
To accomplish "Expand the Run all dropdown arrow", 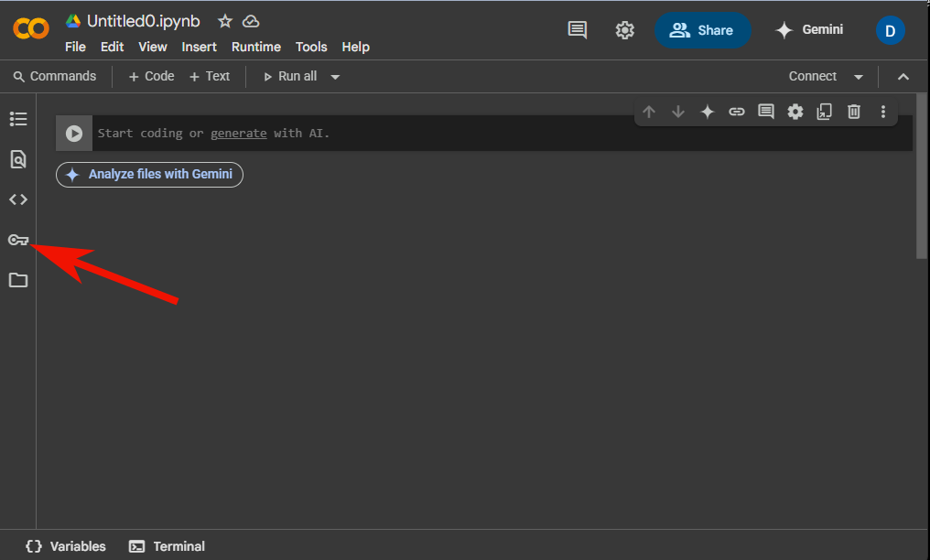I will coord(335,77).
